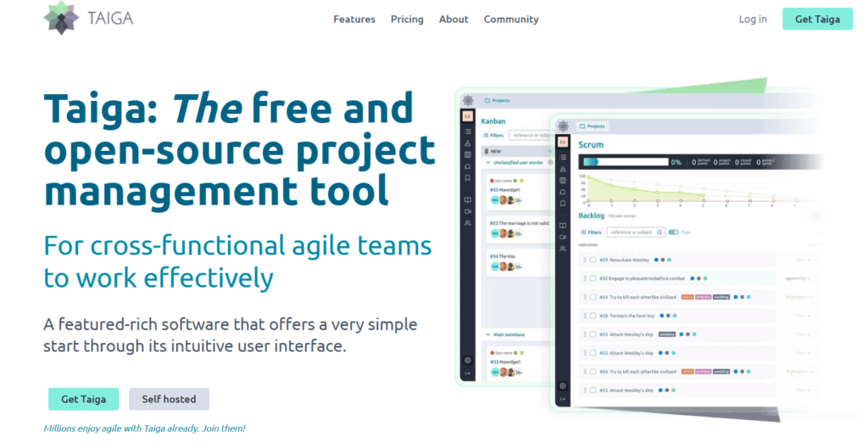Check the box for #29 Resucitate Westley
This screenshot has height=448, width=868.
coord(593,260)
